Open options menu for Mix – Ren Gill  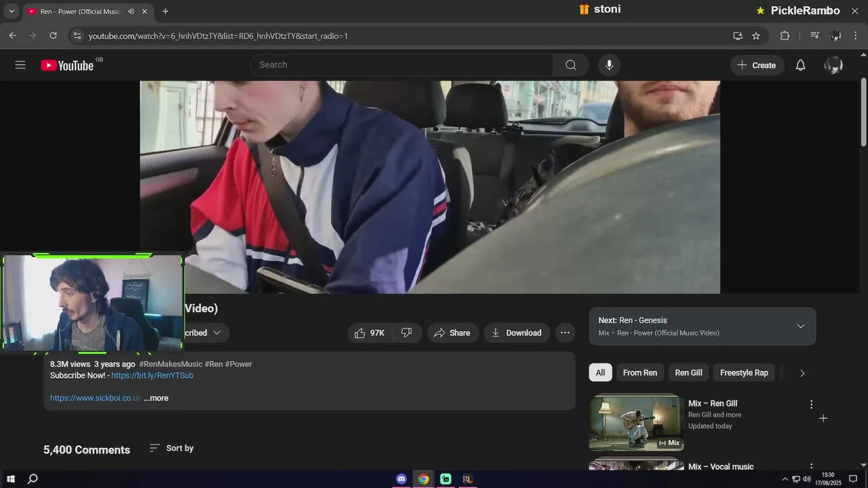click(811, 405)
